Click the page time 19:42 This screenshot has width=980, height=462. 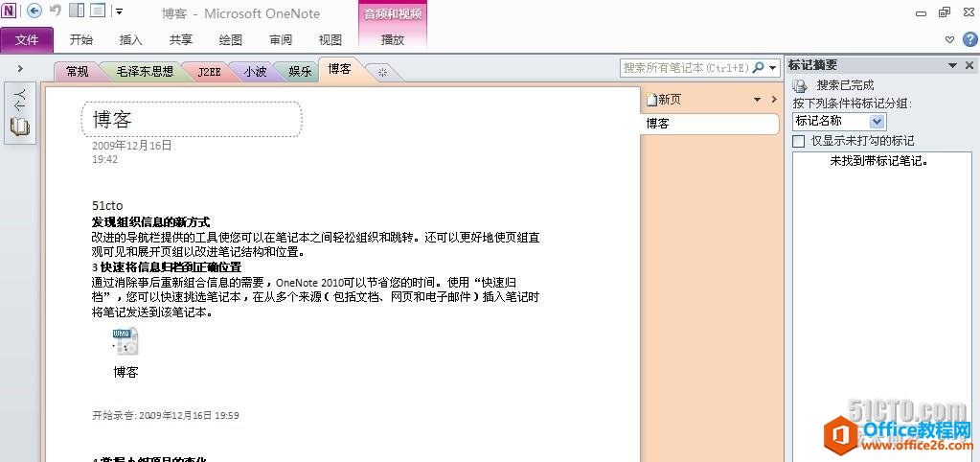coord(105,159)
